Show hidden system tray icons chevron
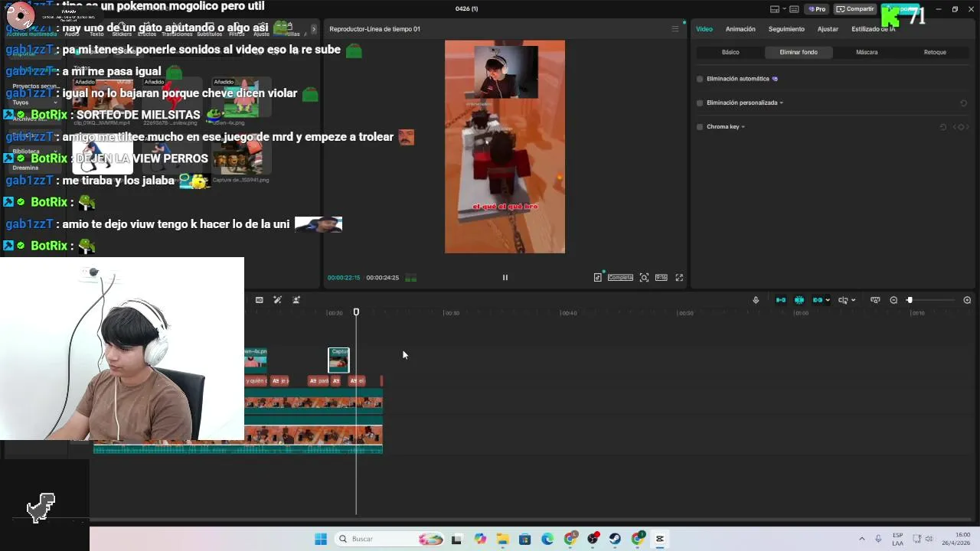Viewport: 980px width, 551px height. [x=861, y=539]
